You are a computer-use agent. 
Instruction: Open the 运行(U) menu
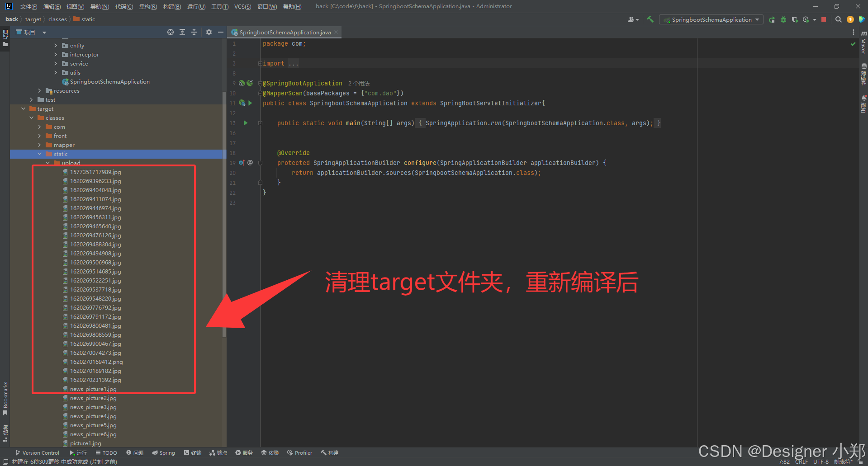196,6
